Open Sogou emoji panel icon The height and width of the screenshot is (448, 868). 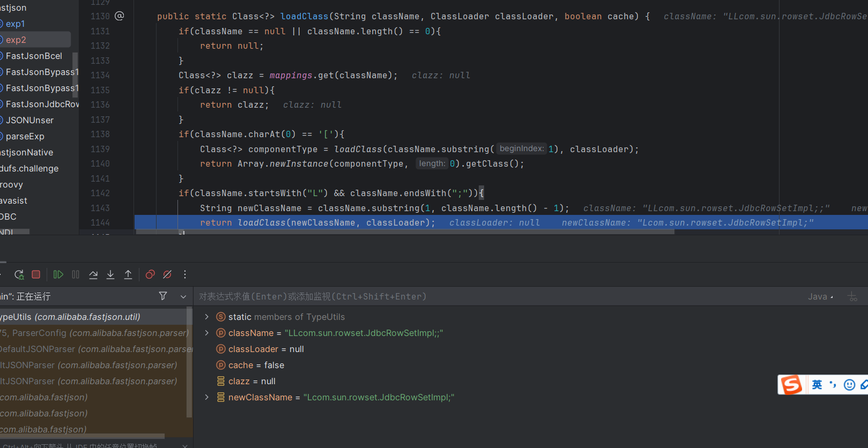pyautogui.click(x=849, y=385)
